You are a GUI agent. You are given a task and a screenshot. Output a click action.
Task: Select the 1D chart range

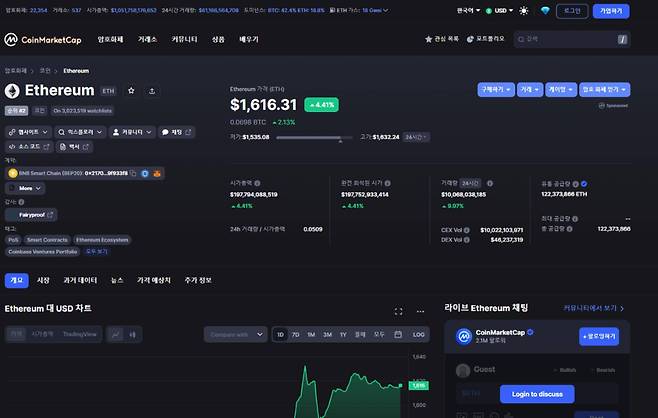[280, 334]
